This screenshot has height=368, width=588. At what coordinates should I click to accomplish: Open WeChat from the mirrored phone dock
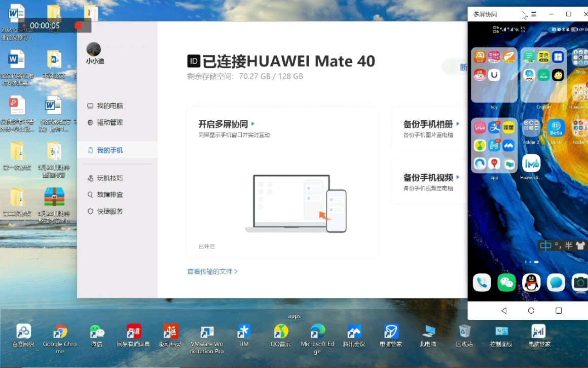[x=506, y=282]
